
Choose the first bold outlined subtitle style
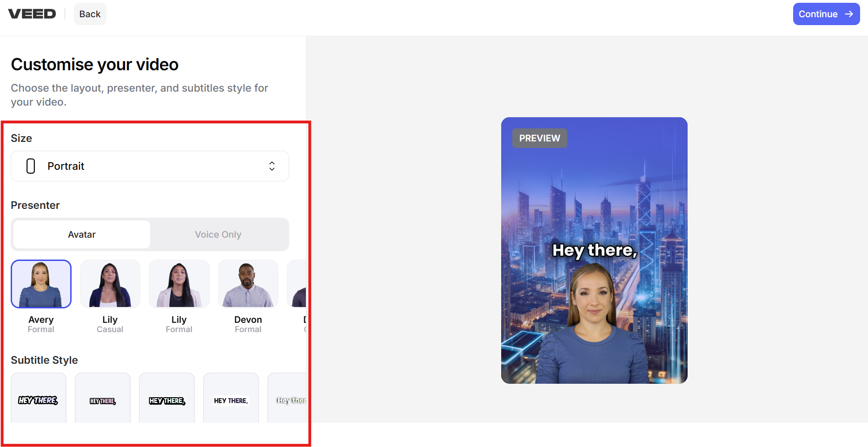[x=38, y=400]
